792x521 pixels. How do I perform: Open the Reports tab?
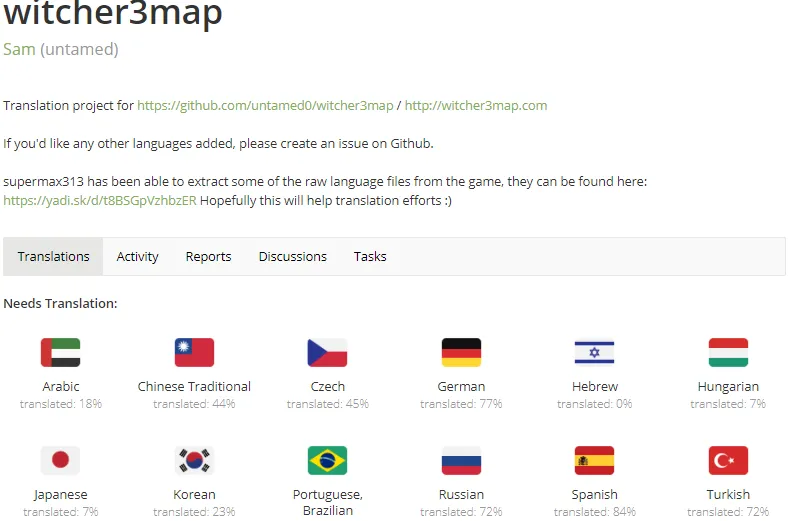[208, 257]
